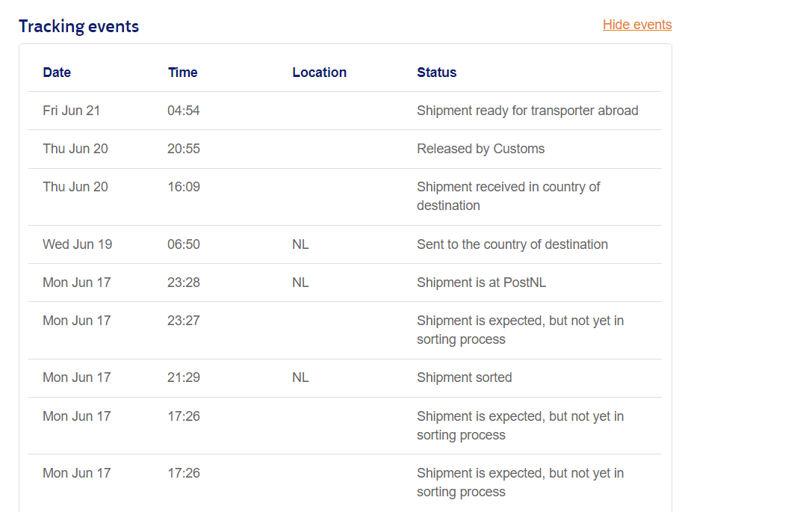Click 'Shipment ready for transporter abroad' status
Screen dimensions: 812x512
[x=527, y=111]
